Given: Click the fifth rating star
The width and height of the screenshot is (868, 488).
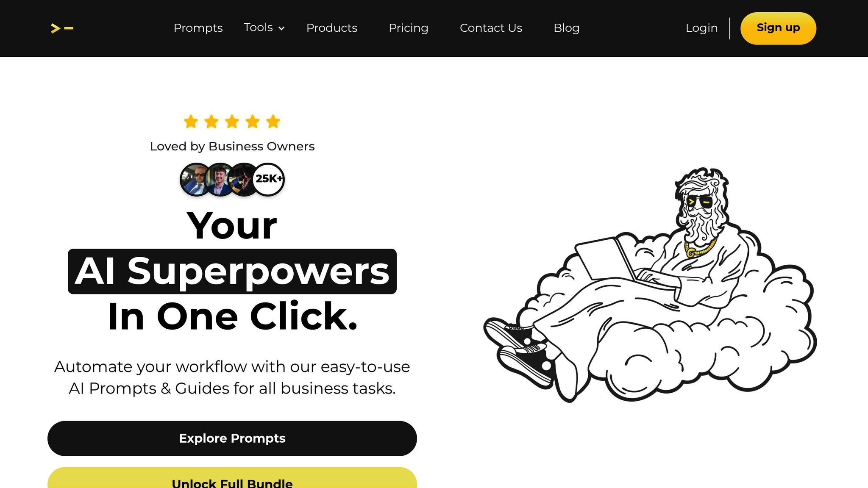Looking at the screenshot, I should click(x=273, y=122).
